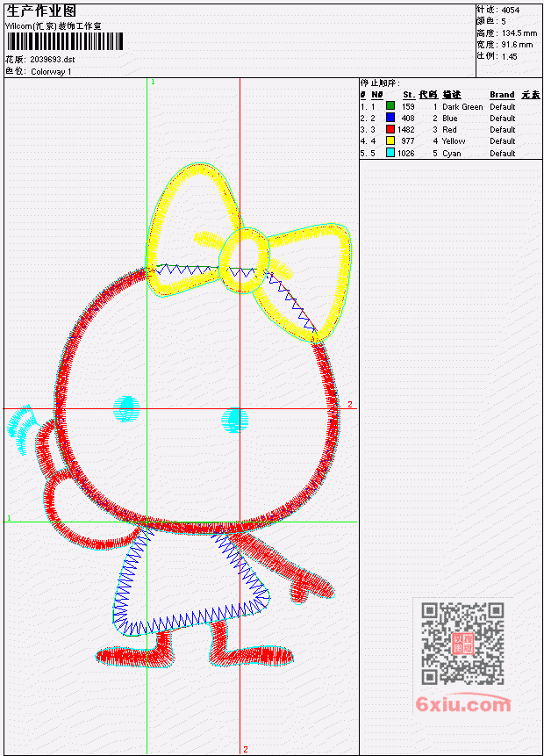Click stitch count 1026 in the Cyan row
This screenshot has width=544, height=756.
[x=405, y=154]
